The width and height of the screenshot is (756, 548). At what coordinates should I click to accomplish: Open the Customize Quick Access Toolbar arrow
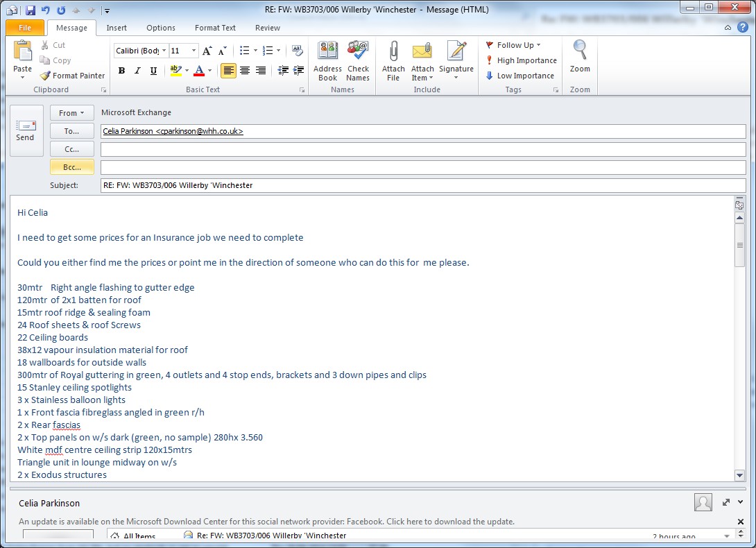pyautogui.click(x=107, y=10)
